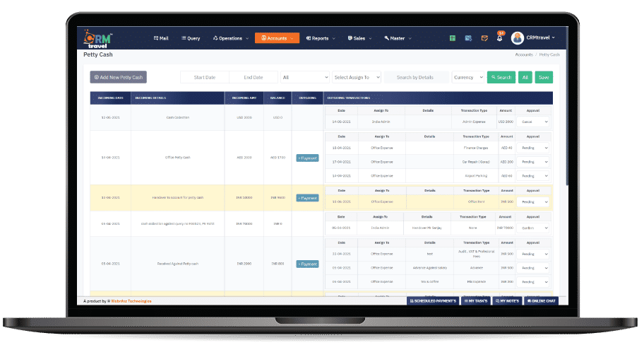Viewport: 644px width, 345px height.
Task: Open the Mail menu item
Action: [x=161, y=38]
